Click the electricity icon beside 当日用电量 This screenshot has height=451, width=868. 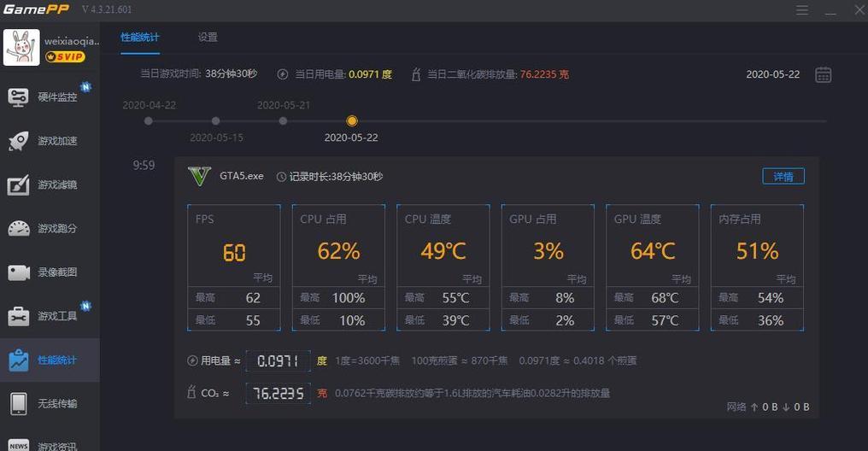pyautogui.click(x=283, y=74)
